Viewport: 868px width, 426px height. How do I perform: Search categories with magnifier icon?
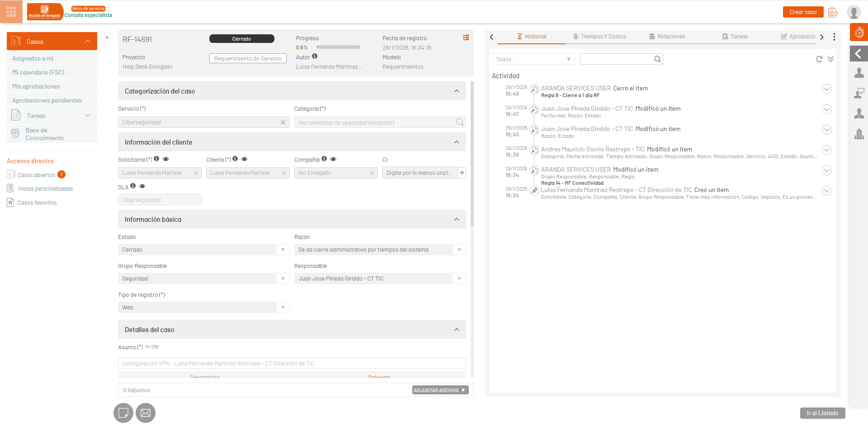[460, 122]
